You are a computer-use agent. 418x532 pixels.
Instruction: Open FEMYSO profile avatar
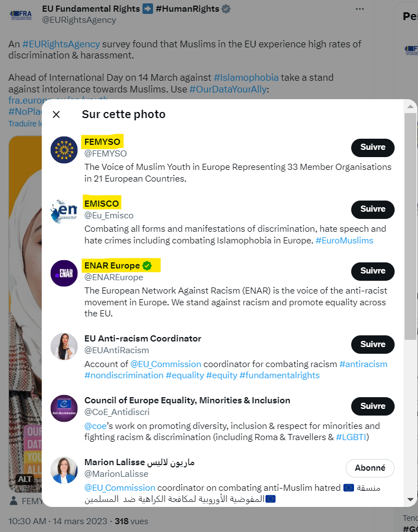coord(64,150)
